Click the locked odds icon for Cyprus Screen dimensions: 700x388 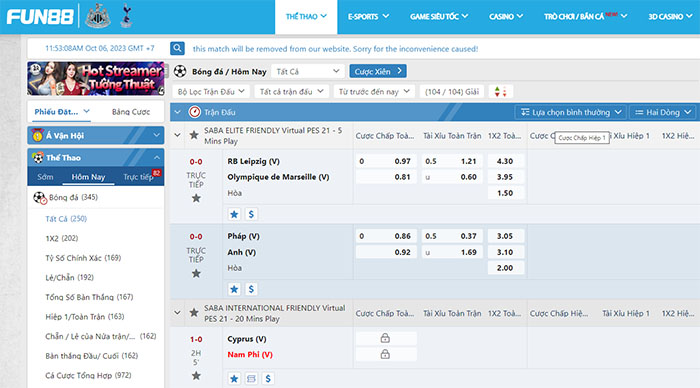tap(385, 338)
